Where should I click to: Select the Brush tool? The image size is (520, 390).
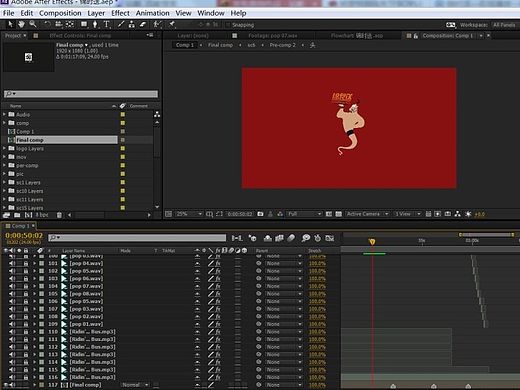pyautogui.click(x=121, y=24)
